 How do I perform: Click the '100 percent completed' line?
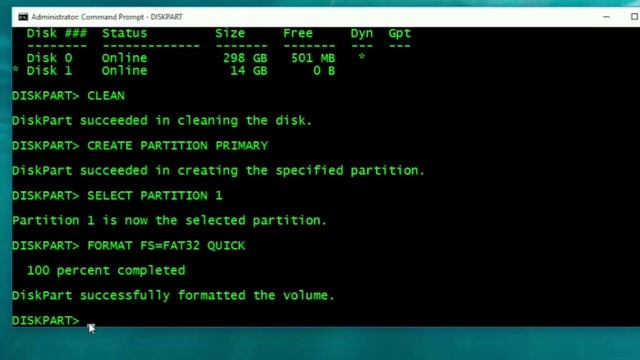click(106, 270)
